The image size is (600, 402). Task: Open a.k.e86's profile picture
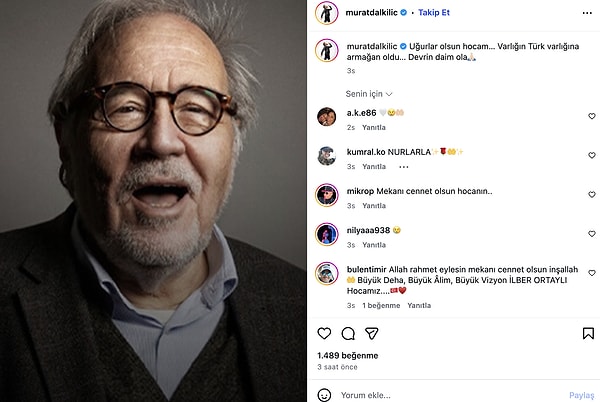click(x=325, y=117)
